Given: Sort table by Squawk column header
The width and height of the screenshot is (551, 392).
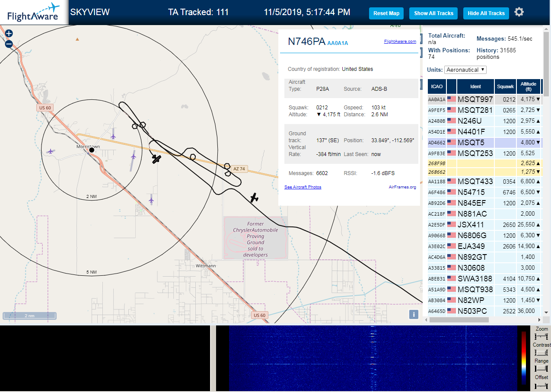Looking at the screenshot, I should click(x=506, y=86).
